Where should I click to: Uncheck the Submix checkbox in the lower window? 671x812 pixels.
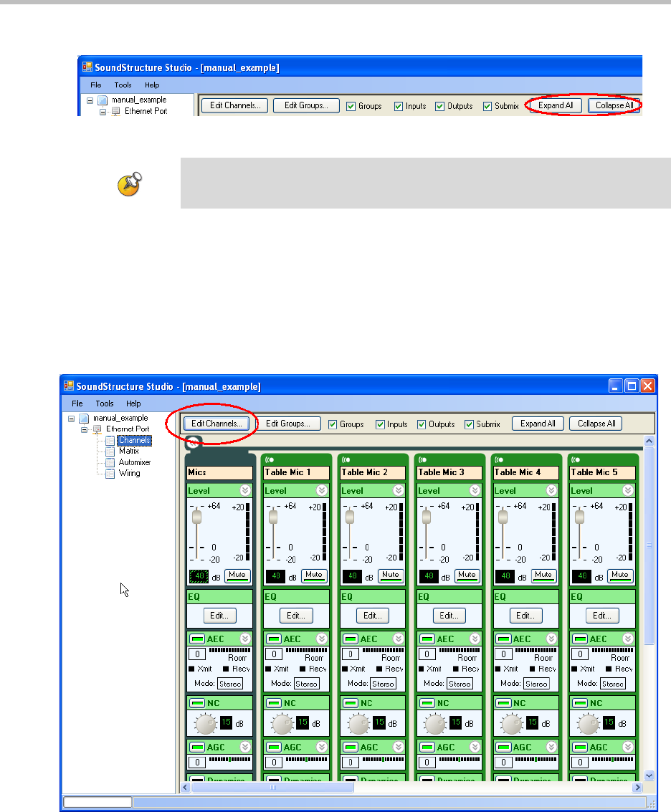(x=470, y=424)
